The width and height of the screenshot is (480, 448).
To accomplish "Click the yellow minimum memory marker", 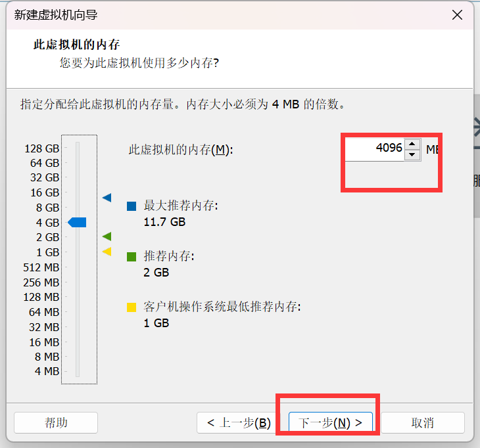I will 107,252.
